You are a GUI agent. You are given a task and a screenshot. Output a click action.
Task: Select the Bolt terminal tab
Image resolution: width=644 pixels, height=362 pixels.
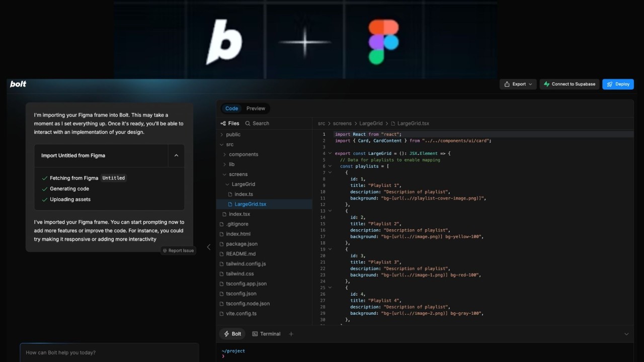(x=231, y=333)
